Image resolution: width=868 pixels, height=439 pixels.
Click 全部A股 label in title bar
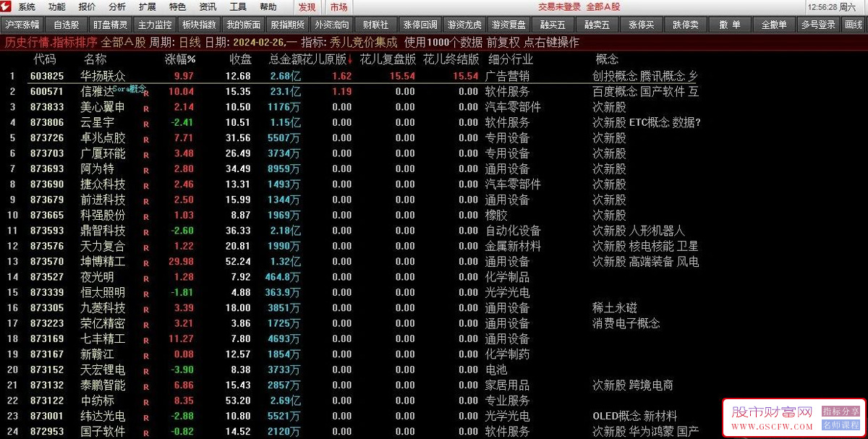(603, 7)
